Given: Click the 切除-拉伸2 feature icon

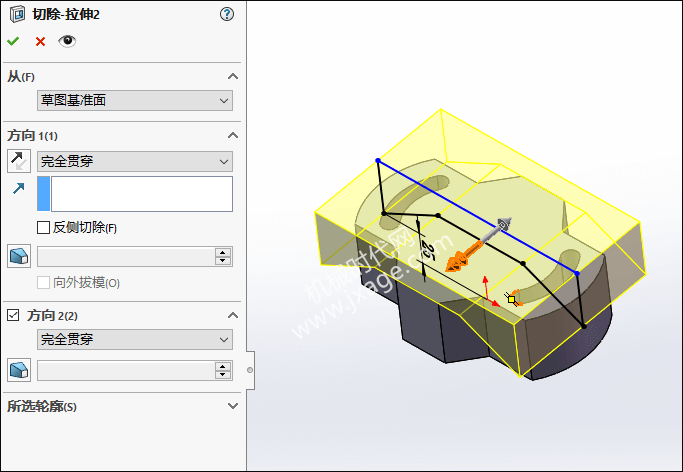Looking at the screenshot, I should click(x=17, y=14).
